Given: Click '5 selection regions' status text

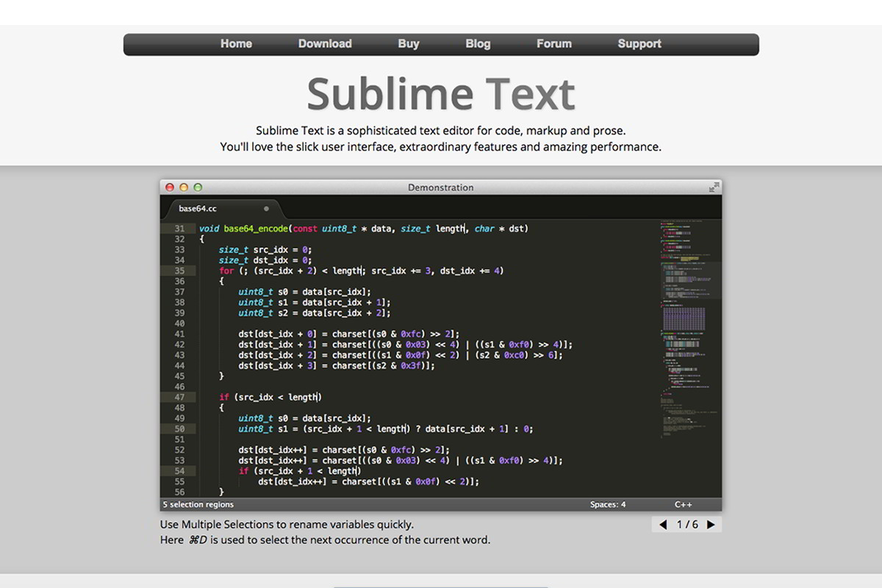Looking at the screenshot, I should (198, 504).
